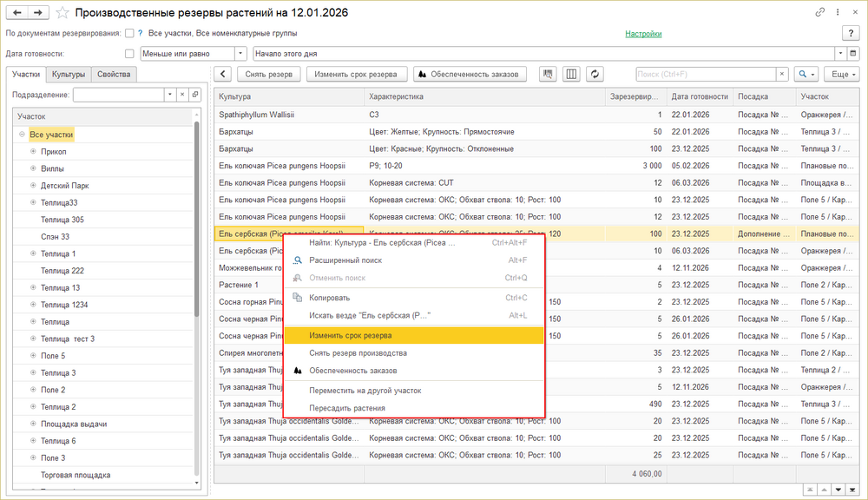Click the refresh list icon in toolbar

point(595,75)
